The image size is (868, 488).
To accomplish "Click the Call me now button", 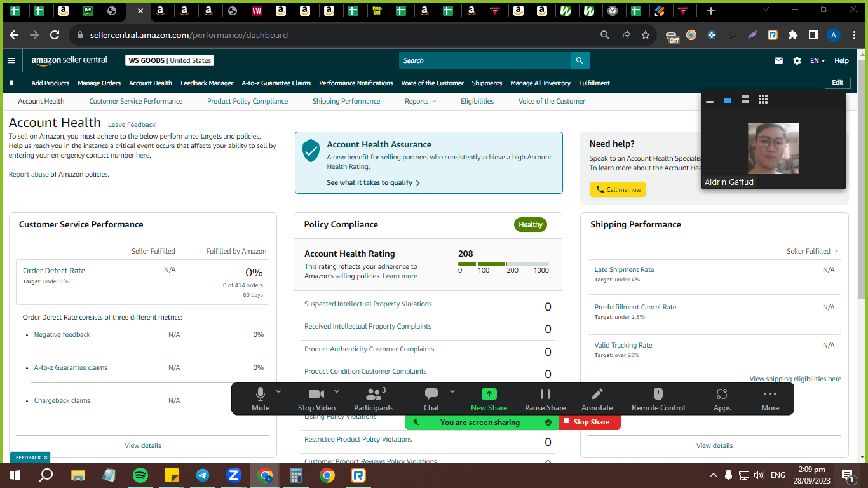I will (618, 189).
